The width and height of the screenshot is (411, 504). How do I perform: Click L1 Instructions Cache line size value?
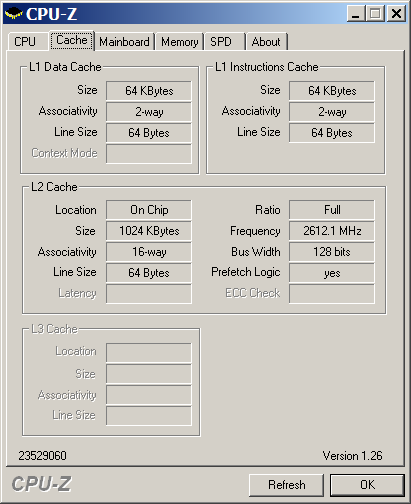click(x=332, y=133)
